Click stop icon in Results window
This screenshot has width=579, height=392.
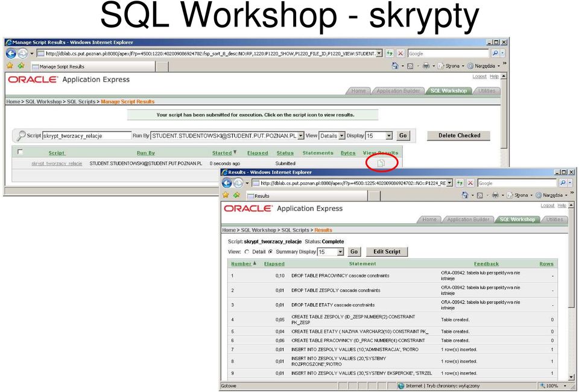[x=470, y=183]
